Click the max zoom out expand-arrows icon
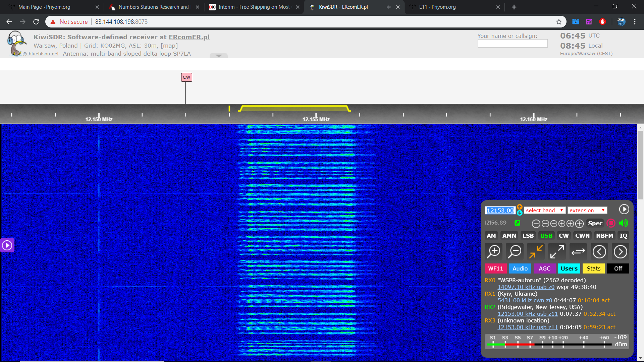The image size is (644, 362). (557, 251)
